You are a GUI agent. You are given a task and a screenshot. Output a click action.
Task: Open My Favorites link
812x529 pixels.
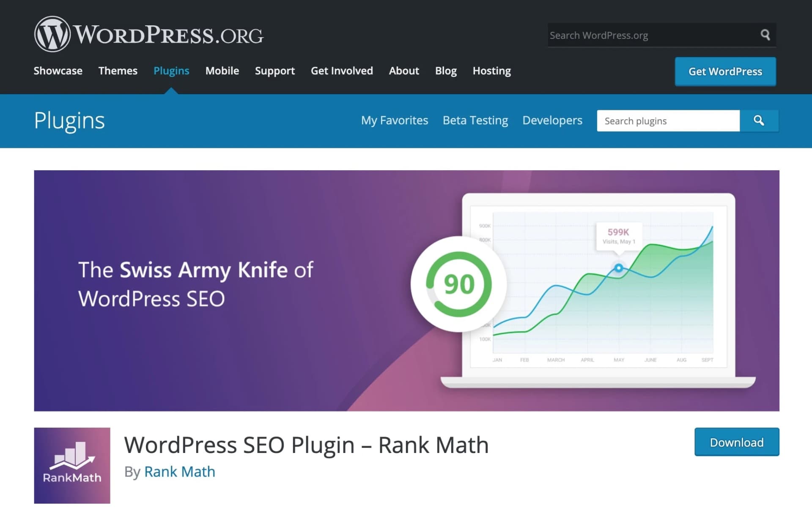click(394, 120)
